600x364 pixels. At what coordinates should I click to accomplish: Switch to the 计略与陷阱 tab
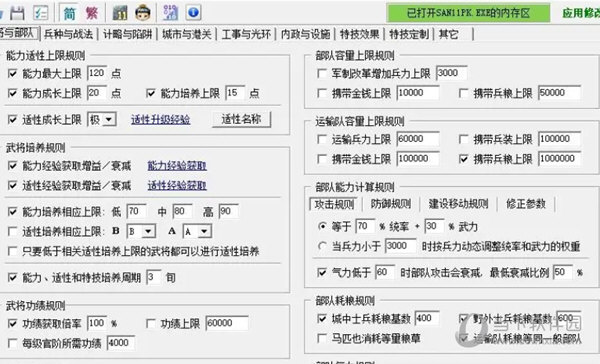point(127,34)
